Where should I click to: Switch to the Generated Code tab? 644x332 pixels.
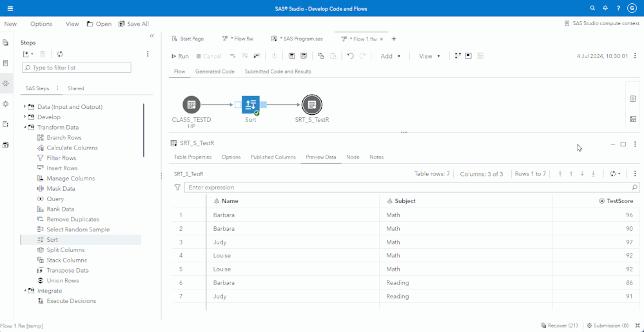(x=215, y=72)
